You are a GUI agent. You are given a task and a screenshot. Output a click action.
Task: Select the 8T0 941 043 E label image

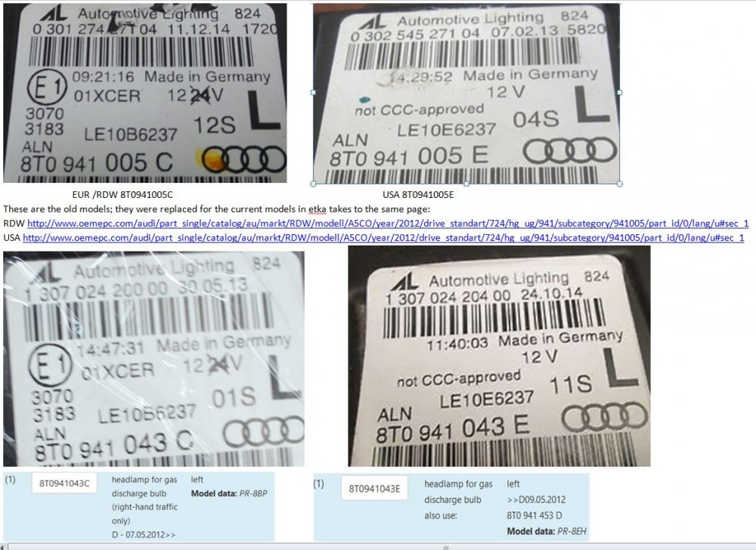point(499,356)
